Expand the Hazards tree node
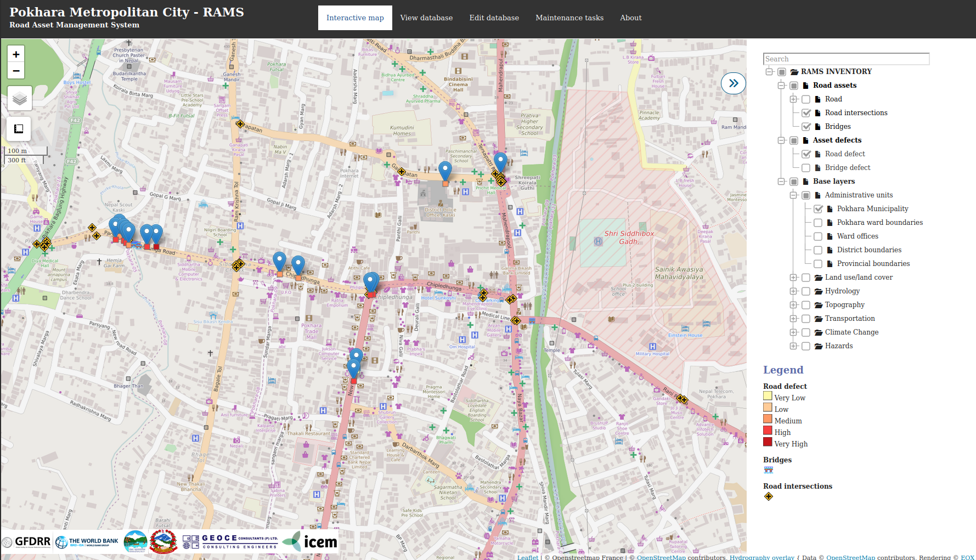Screen dimensions: 976x560 coord(793,346)
